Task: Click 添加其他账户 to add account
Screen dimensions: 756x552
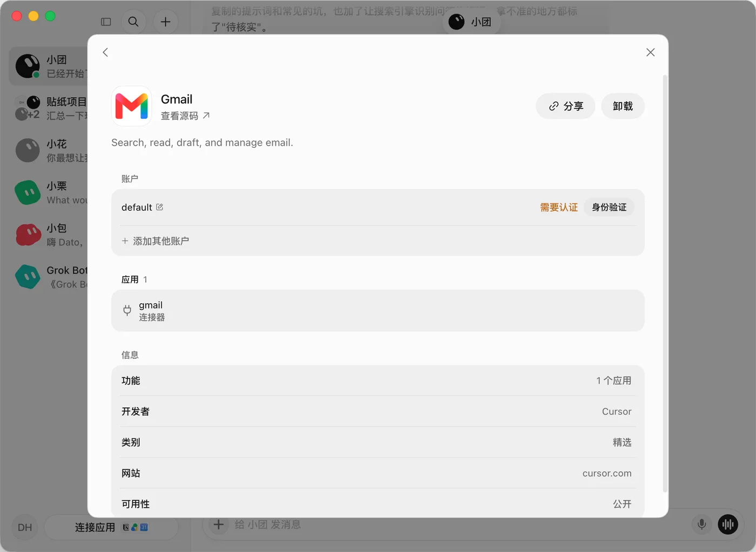Action: pyautogui.click(x=156, y=241)
